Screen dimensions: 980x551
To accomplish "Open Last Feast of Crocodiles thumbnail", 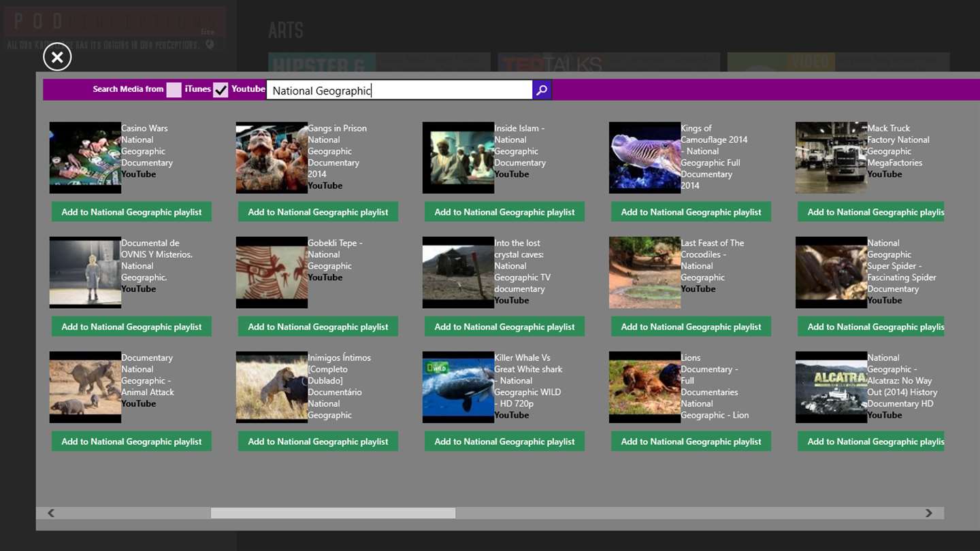I will (644, 273).
